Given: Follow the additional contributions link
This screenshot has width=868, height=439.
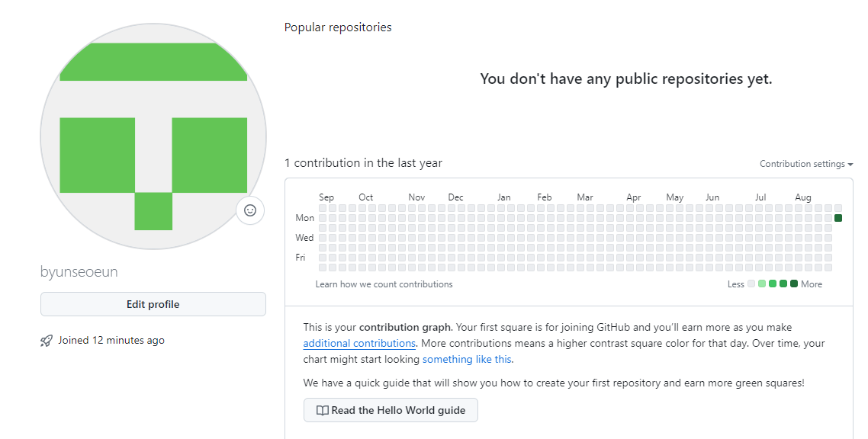Looking at the screenshot, I should [x=359, y=343].
